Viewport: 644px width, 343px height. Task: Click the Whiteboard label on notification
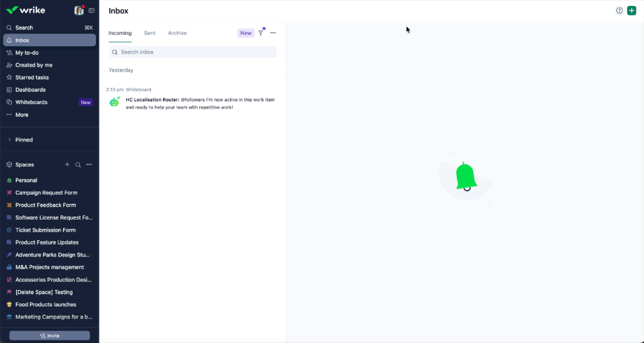pyautogui.click(x=138, y=89)
